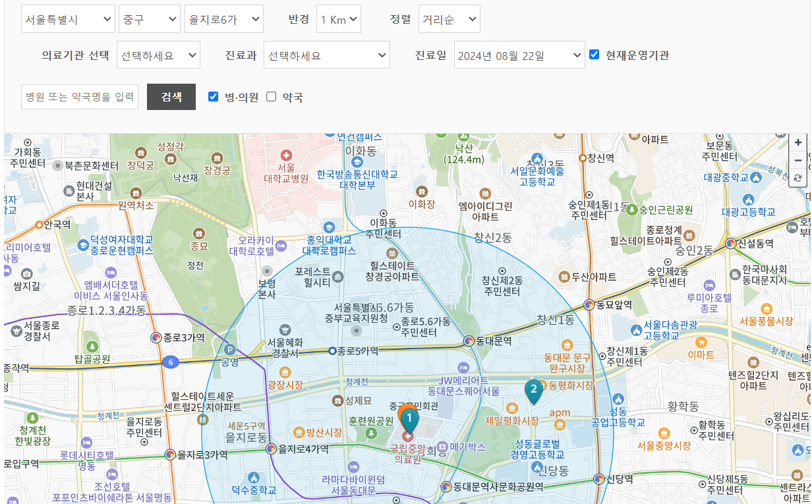Open the 진료일 date selector dropdown
Image resolution: width=812 pixels, height=504 pixels.
pyautogui.click(x=519, y=55)
